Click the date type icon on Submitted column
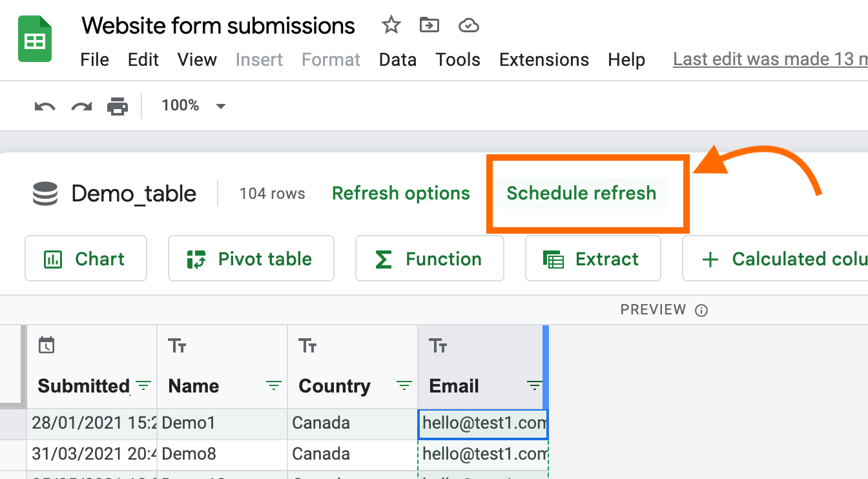The width and height of the screenshot is (868, 479). (x=46, y=346)
